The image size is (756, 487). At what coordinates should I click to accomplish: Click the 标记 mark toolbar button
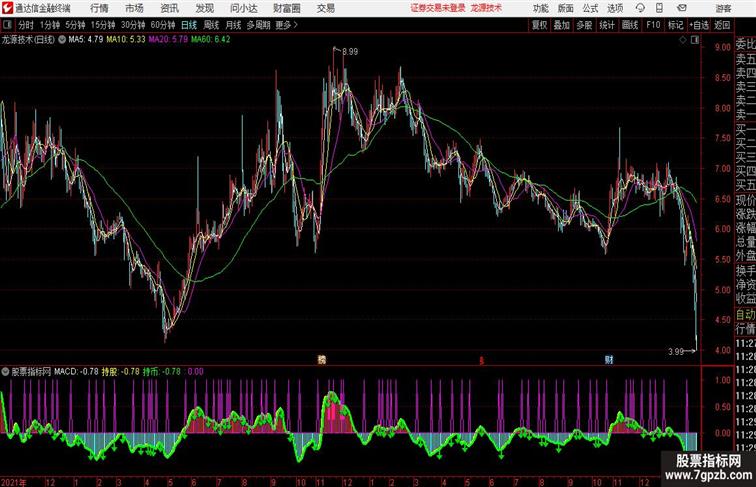click(675, 25)
